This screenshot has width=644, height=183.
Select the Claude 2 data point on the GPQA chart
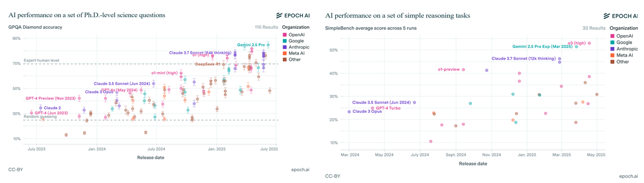[41, 108]
